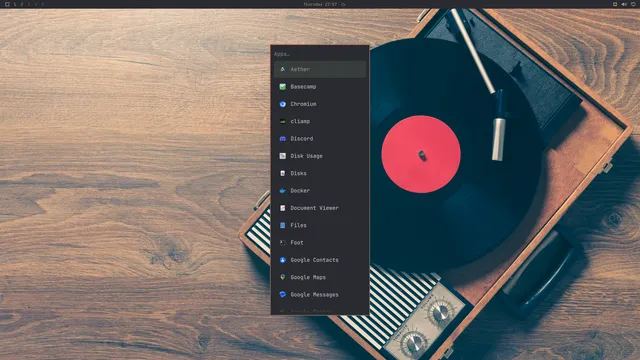Click the Google Contacts icon
Screen dimensions: 640x360
pos(282,260)
